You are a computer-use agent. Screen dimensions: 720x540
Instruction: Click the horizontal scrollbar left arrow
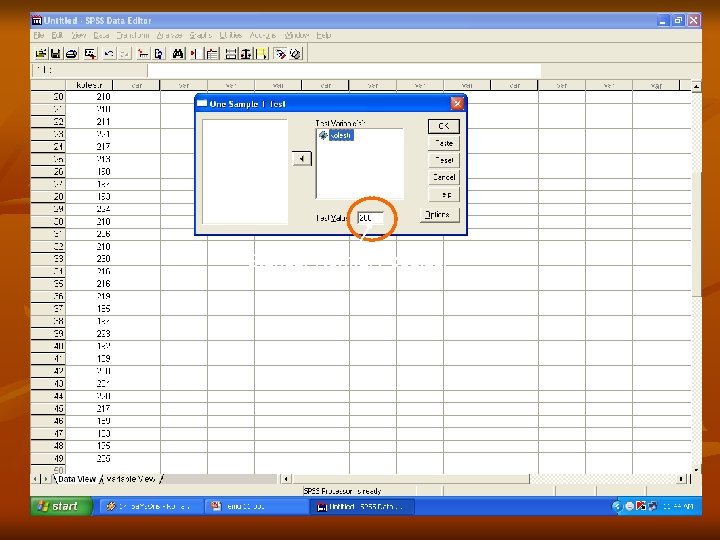[286, 479]
